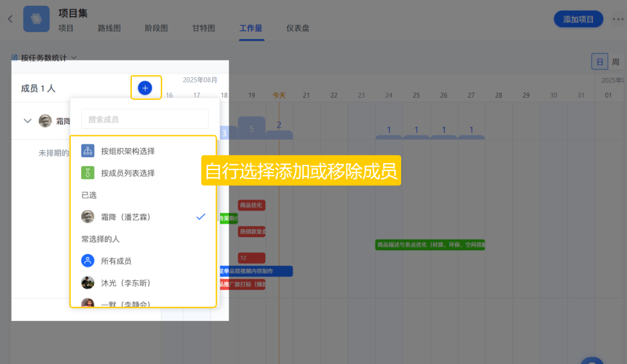Screen dimensions: 627x364
Task: Click the 添加项目 button
Action: tap(578, 19)
